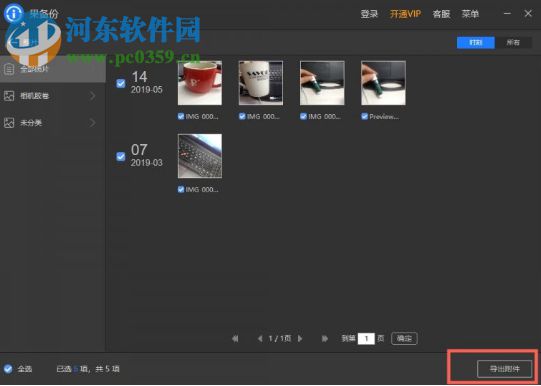Click the file name Preview...
This screenshot has height=386, width=541.
(384, 117)
